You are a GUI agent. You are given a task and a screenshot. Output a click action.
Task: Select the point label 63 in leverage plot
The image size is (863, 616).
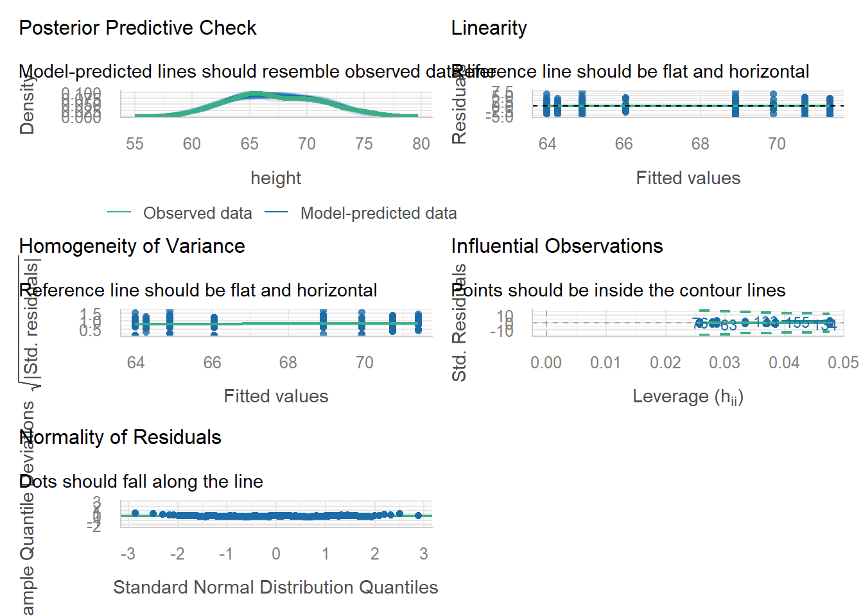tap(728, 325)
